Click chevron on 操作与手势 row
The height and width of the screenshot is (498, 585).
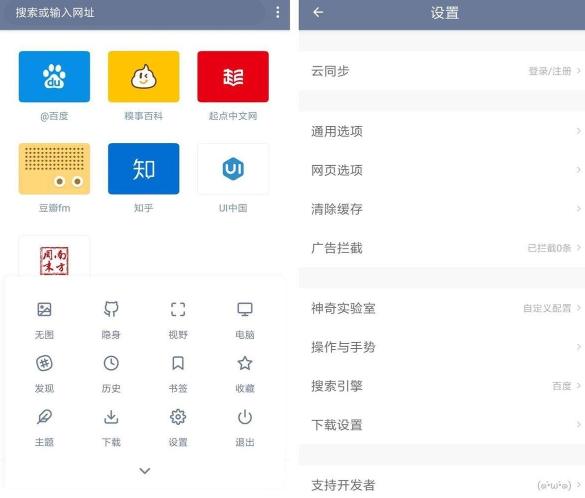(x=578, y=347)
